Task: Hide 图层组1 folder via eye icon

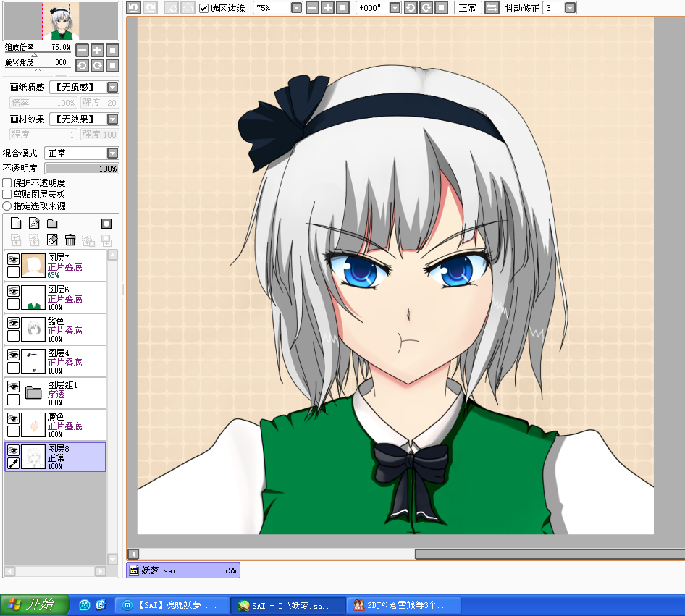Action: (x=13, y=387)
